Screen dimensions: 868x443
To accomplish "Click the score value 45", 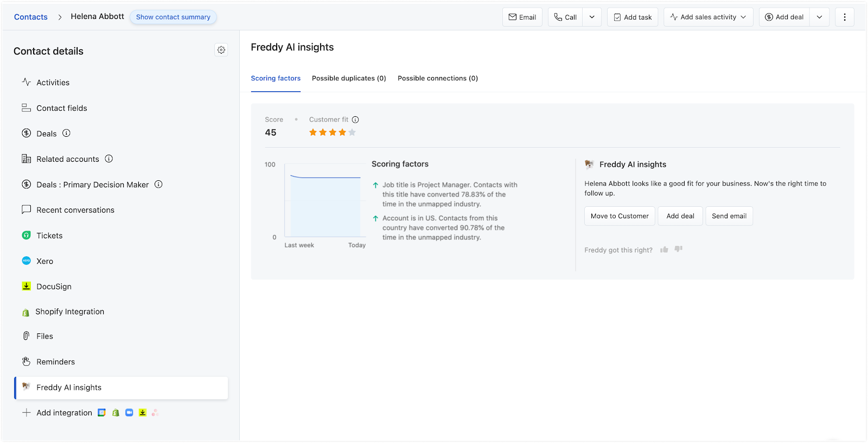I will (x=271, y=132).
